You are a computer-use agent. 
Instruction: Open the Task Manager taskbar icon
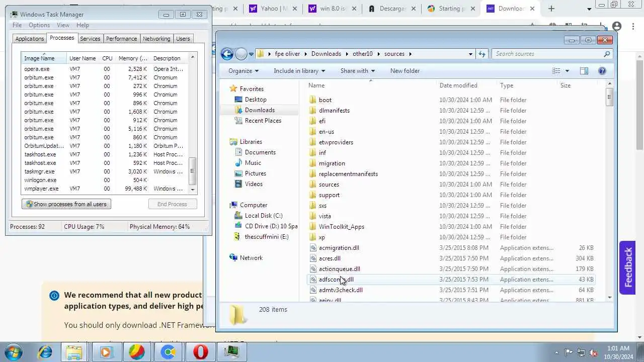tap(231, 352)
